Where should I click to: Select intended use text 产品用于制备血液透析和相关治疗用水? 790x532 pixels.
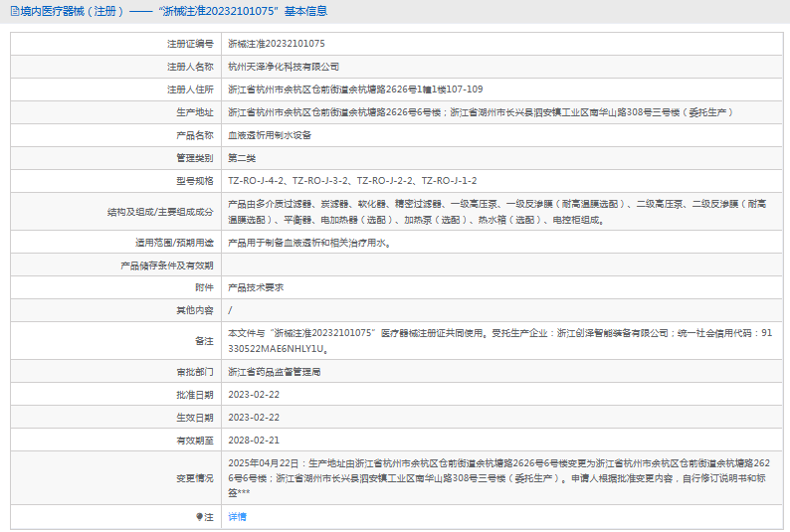click(308, 243)
